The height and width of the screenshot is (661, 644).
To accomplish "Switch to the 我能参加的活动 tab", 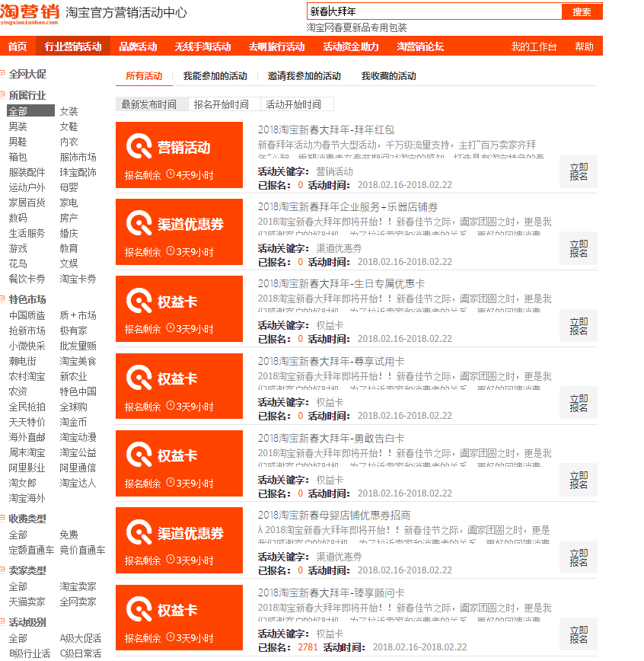I will tap(215, 76).
